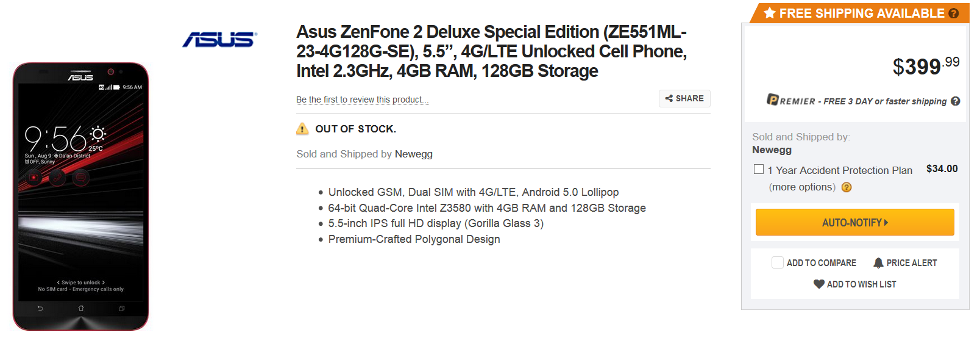Check the 1 Year Accident Protection Plan
Screen dimensions: 980x343
point(759,170)
